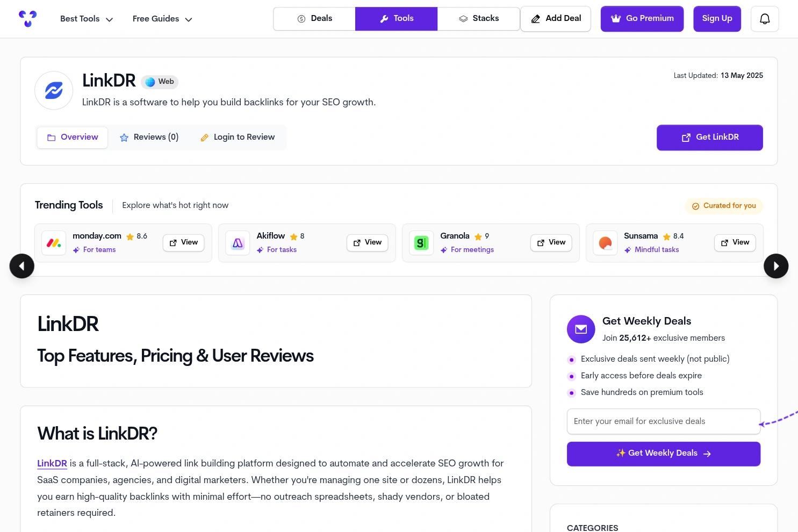Click the site logo in the header
The height and width of the screenshot is (532, 798).
pyautogui.click(x=27, y=19)
